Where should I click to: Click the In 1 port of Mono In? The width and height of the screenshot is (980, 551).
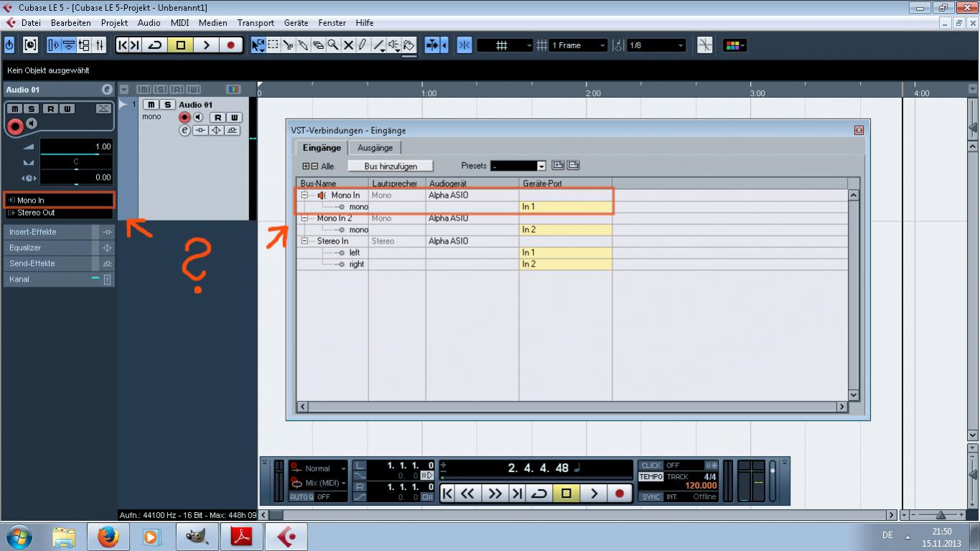click(565, 207)
